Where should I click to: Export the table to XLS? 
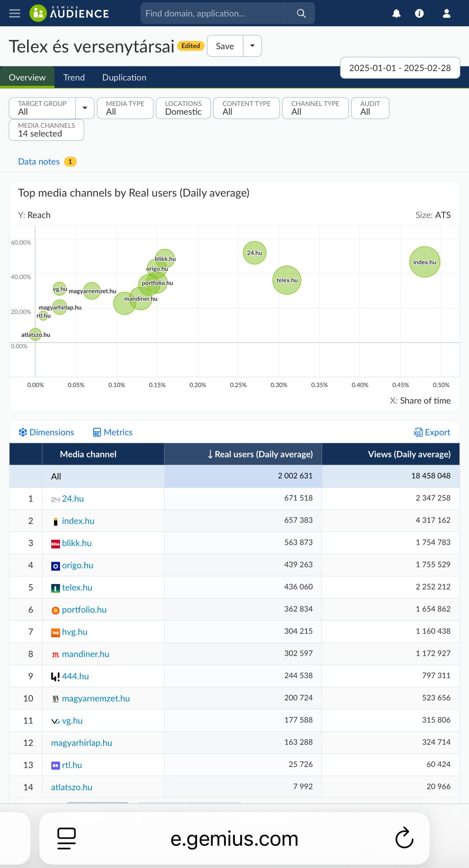pos(432,432)
